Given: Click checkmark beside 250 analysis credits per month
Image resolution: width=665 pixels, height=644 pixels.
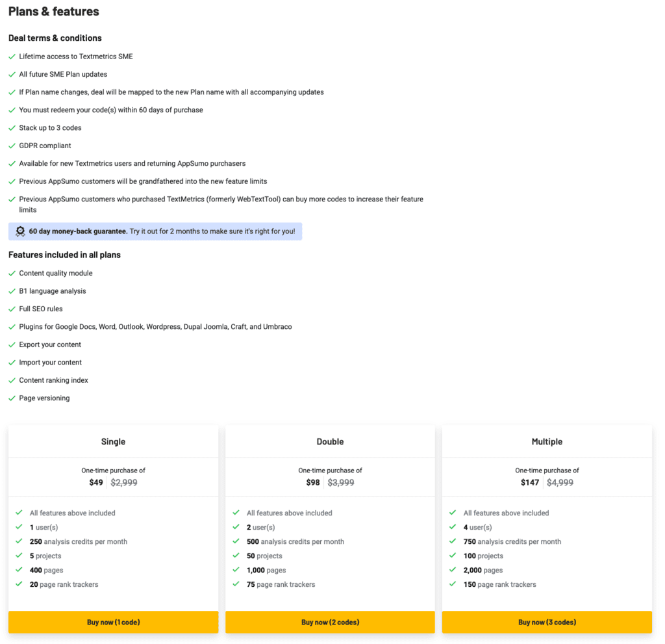Looking at the screenshot, I should click(x=19, y=541).
